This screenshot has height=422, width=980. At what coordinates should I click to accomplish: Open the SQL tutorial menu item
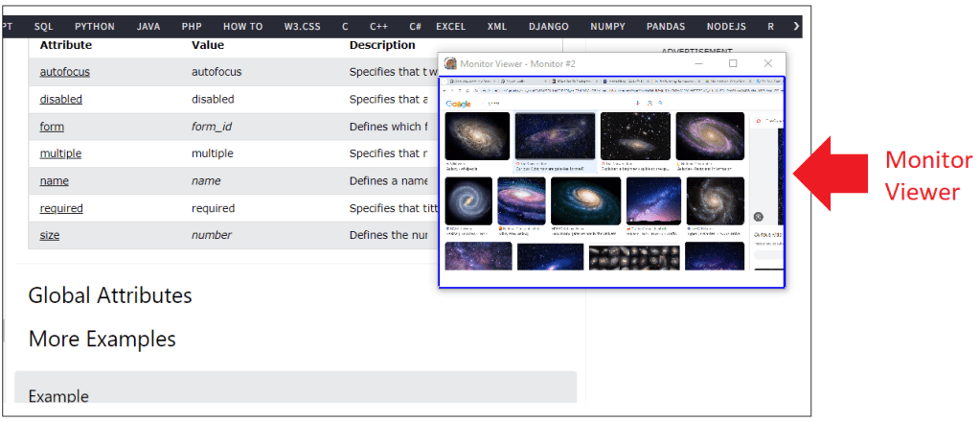click(x=43, y=26)
